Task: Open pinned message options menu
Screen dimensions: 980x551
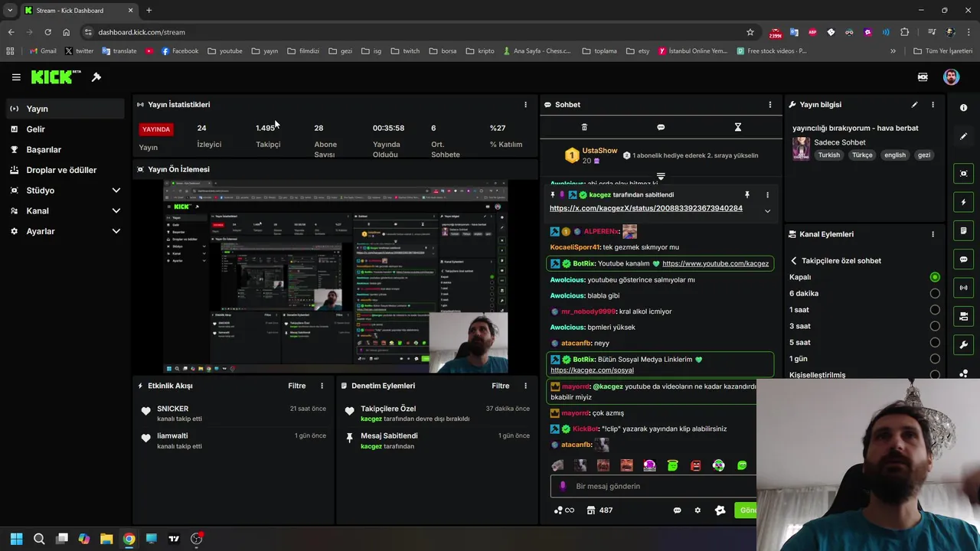Action: [767, 195]
